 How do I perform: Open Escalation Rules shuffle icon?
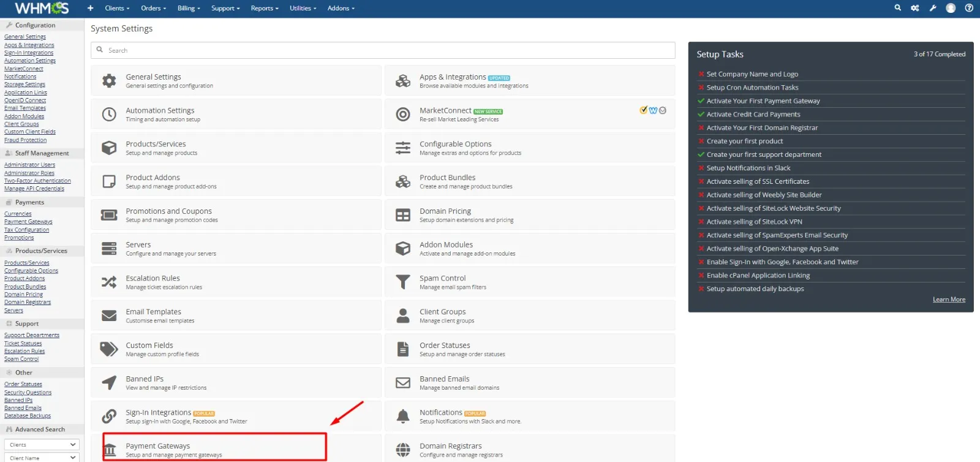[x=109, y=282]
